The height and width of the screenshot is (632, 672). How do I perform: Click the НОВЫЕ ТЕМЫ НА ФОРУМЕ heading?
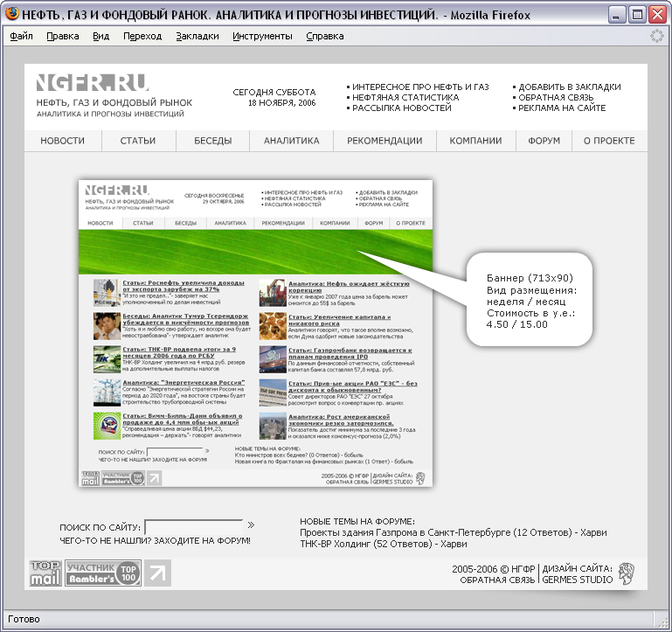357,521
